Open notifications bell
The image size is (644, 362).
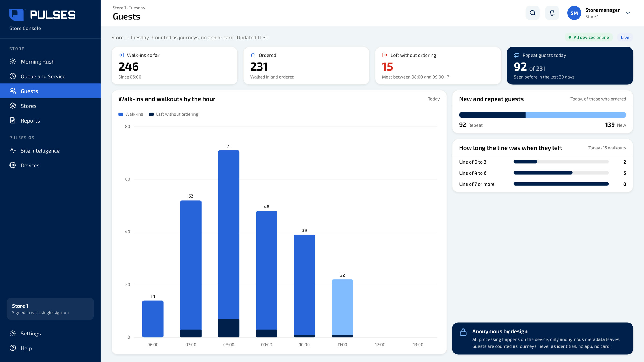pyautogui.click(x=552, y=13)
